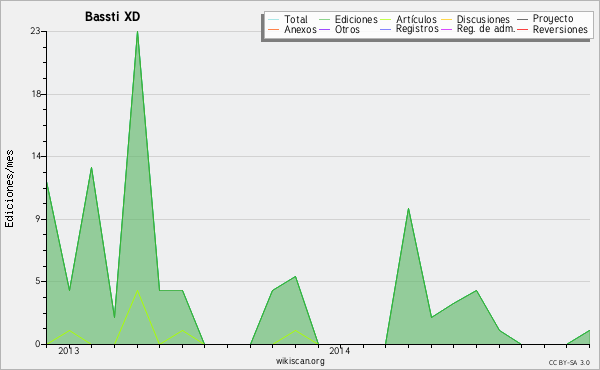The height and width of the screenshot is (370, 600).
Task: Click the 'wikiscan.org' caption
Action: tap(300, 361)
